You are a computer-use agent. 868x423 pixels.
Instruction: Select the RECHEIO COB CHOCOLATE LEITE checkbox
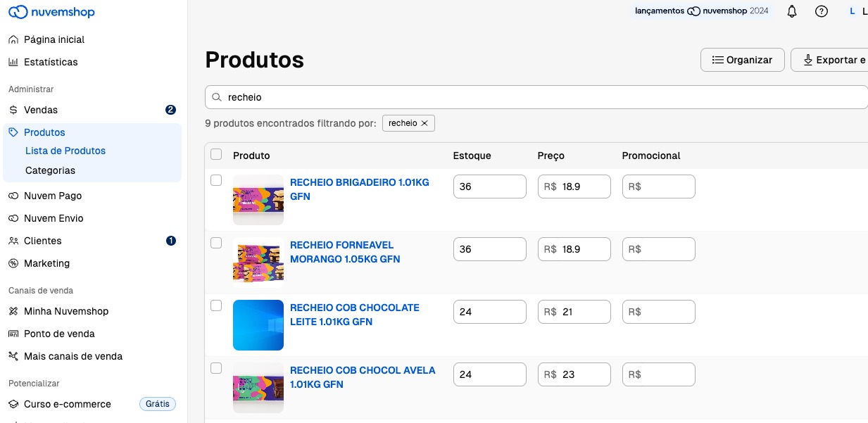(216, 305)
